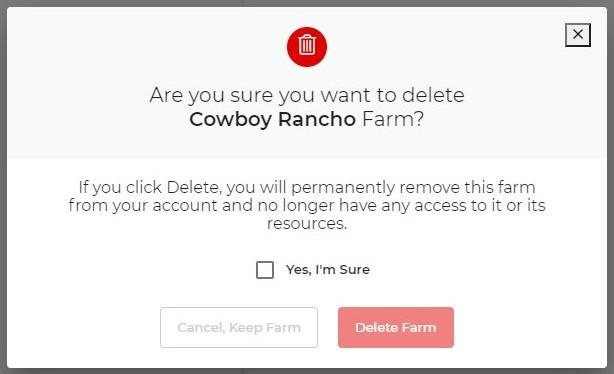This screenshot has height=374, width=614.
Task: Click the word "Farm?" in the heading
Action: click(x=393, y=119)
